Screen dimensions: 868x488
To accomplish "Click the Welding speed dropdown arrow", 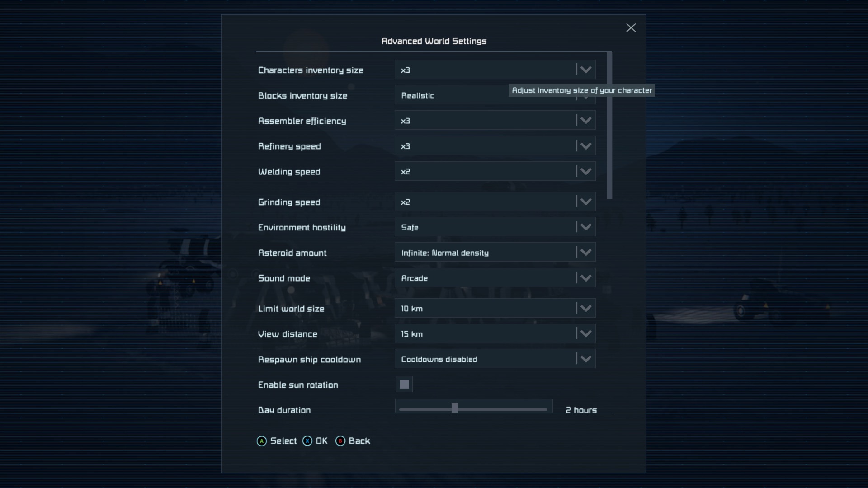I will (585, 172).
